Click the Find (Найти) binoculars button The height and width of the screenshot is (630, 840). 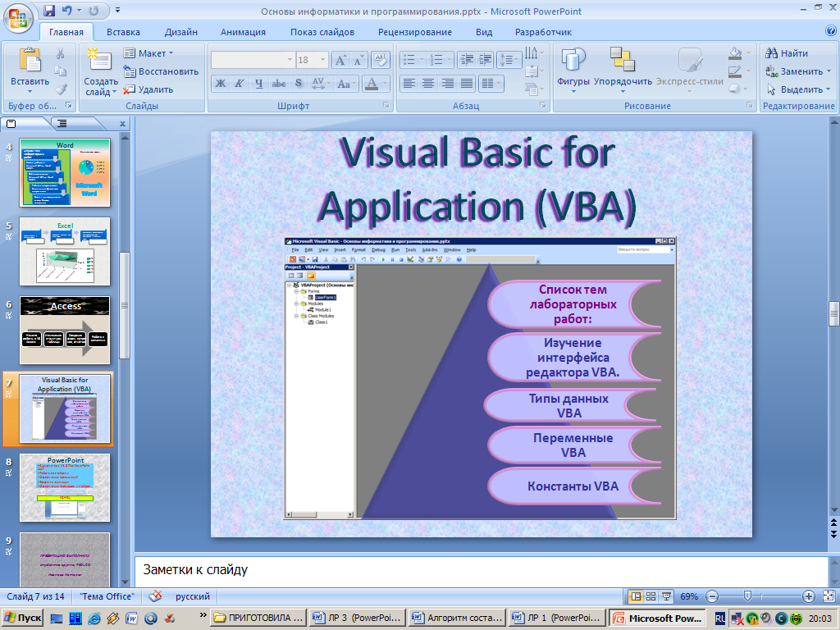tap(787, 53)
